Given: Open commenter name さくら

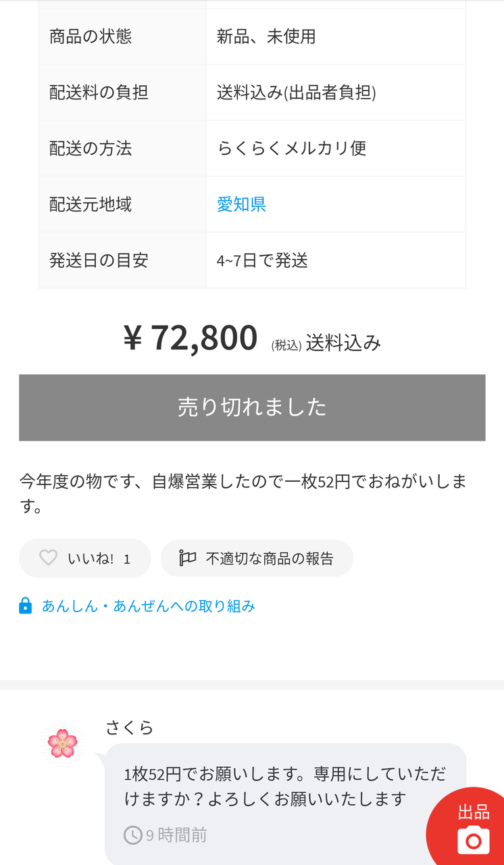Looking at the screenshot, I should (x=130, y=727).
